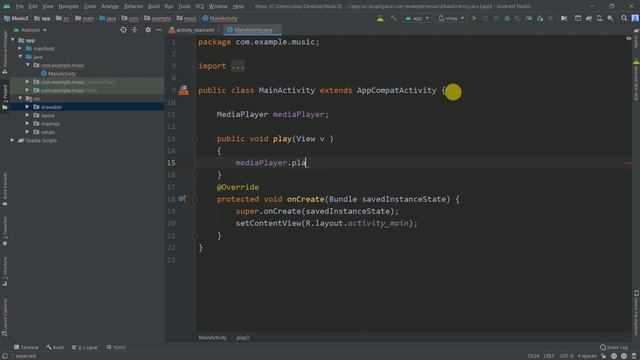Open the Refactor menu
This screenshot has width=640, height=360.
[133, 6]
